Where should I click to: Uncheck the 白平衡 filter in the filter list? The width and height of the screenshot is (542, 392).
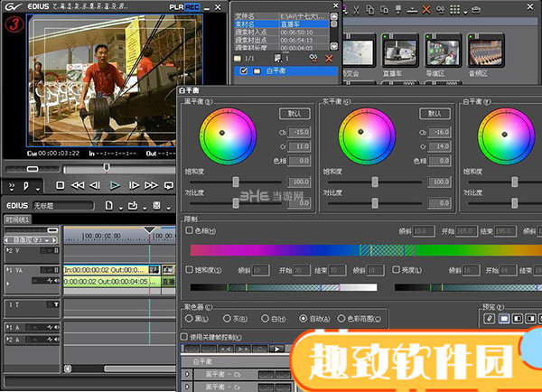(x=245, y=70)
